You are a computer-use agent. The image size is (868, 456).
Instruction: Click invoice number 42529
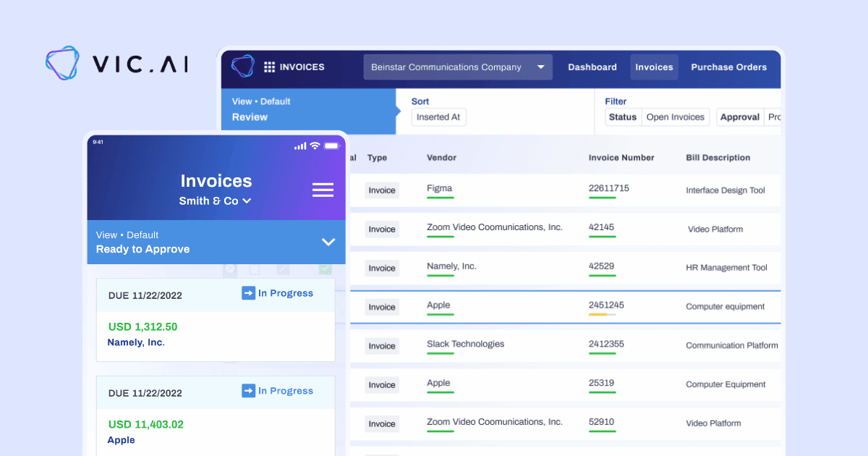coord(602,266)
